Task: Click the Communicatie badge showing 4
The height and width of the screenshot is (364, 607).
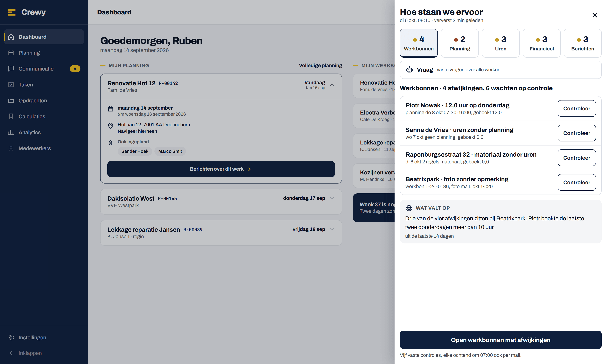Action: point(75,69)
